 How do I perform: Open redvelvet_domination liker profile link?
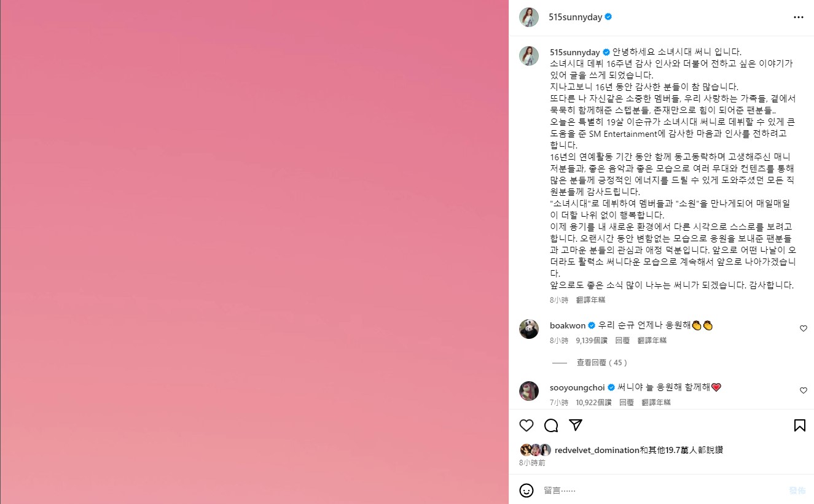pyautogui.click(x=597, y=450)
